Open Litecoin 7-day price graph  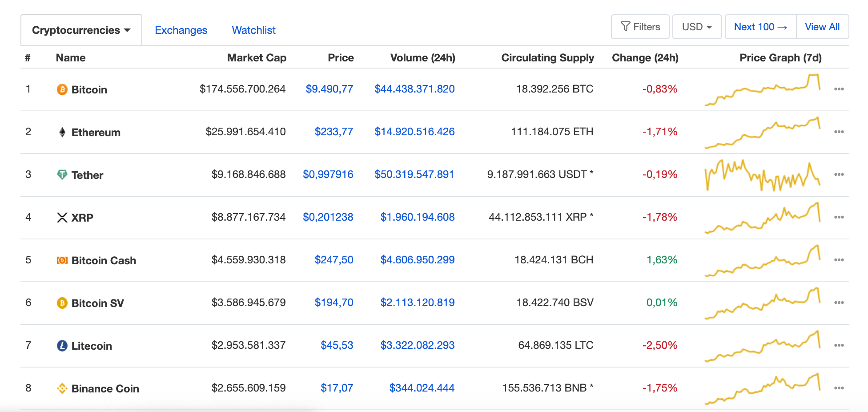point(763,346)
